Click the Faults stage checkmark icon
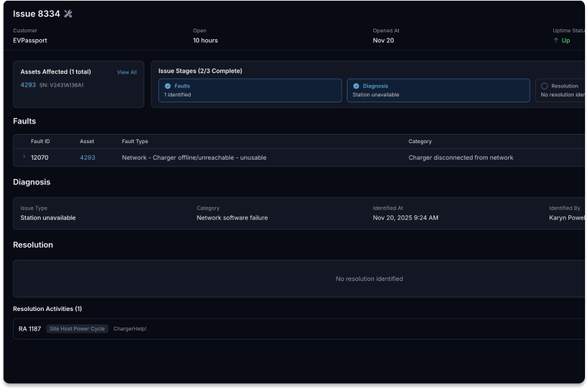 167,87
